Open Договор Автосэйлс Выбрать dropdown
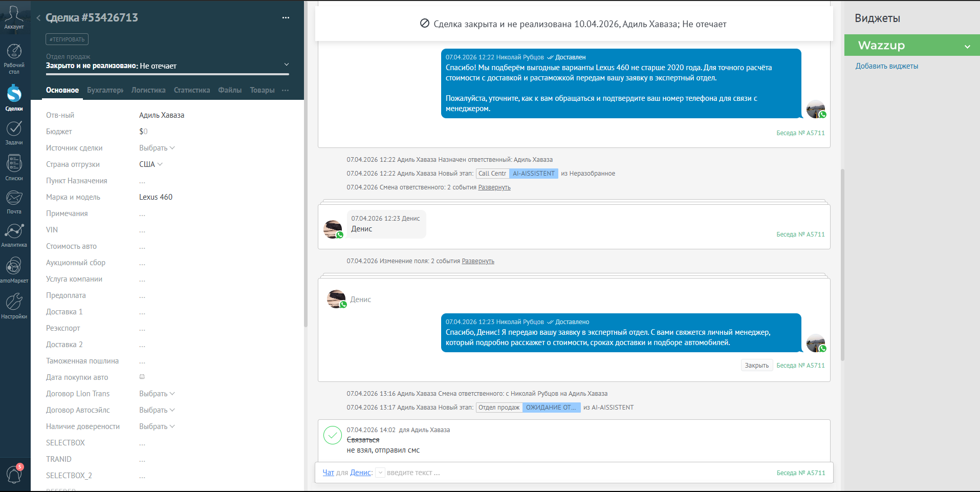 point(157,410)
